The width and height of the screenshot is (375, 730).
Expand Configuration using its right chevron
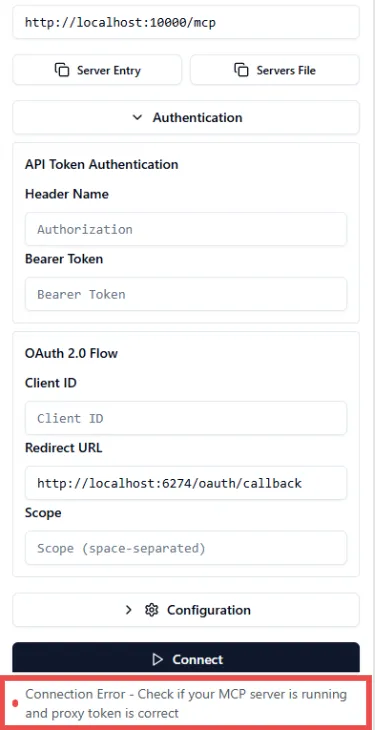point(129,610)
